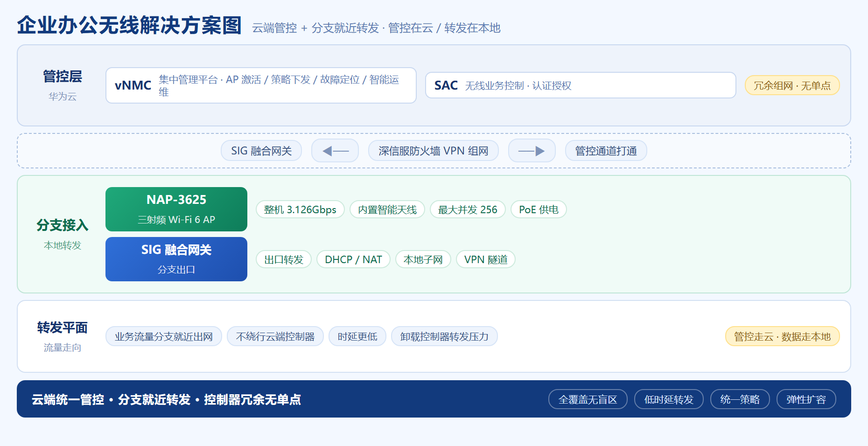
Task: Click the 冗余组网·无单点 badge
Action: click(x=792, y=85)
